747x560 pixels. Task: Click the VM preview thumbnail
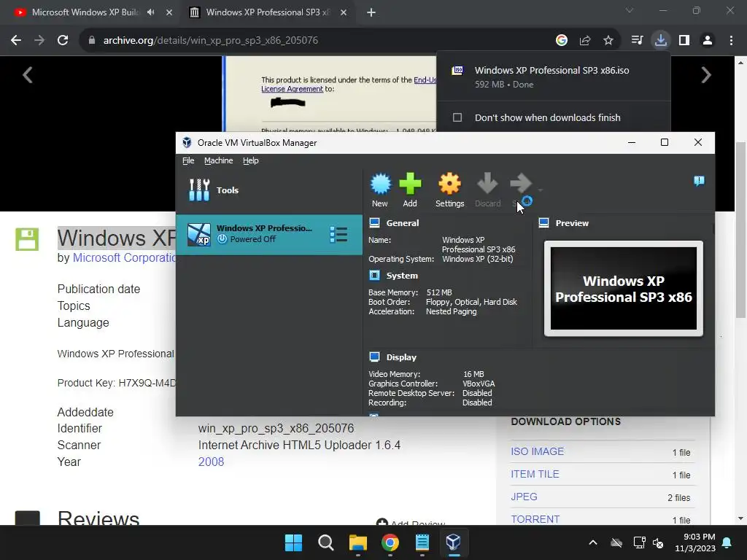[624, 289]
